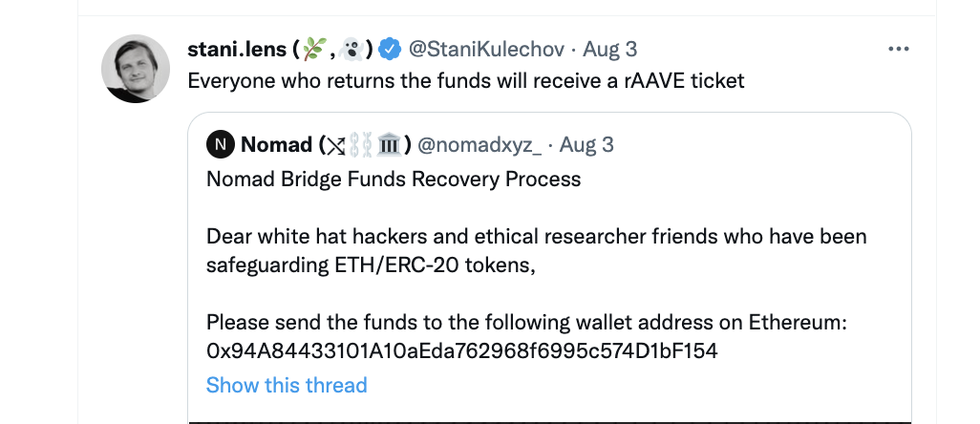Click the bank building emoji next to Nomad
Viewport: 980px width, 424px height.
388,145
